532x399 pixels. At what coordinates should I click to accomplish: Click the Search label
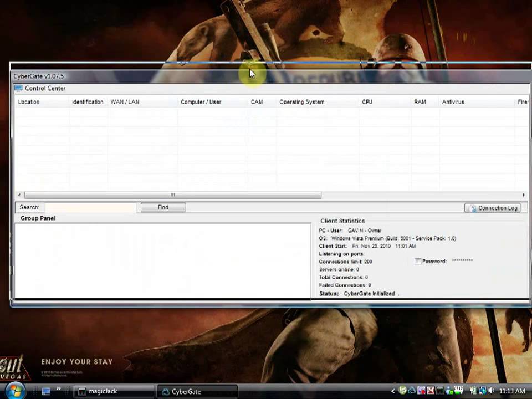pos(29,207)
